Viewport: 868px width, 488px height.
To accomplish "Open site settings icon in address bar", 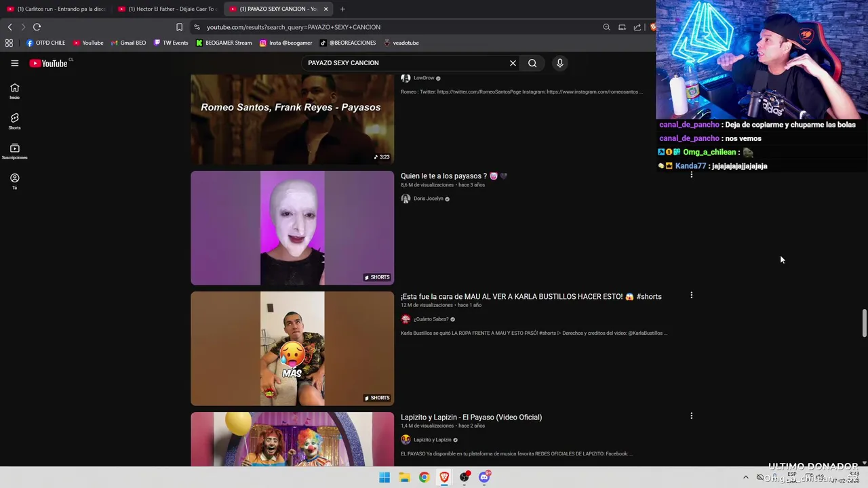I will coord(197,27).
